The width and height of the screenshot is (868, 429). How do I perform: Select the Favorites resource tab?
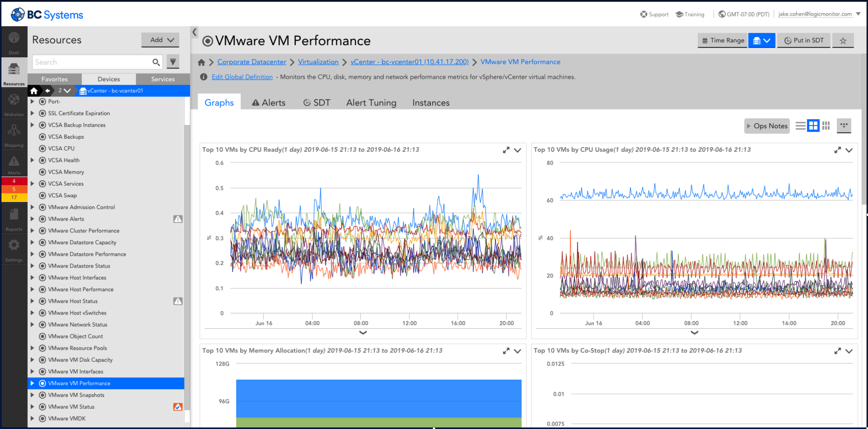tap(55, 79)
